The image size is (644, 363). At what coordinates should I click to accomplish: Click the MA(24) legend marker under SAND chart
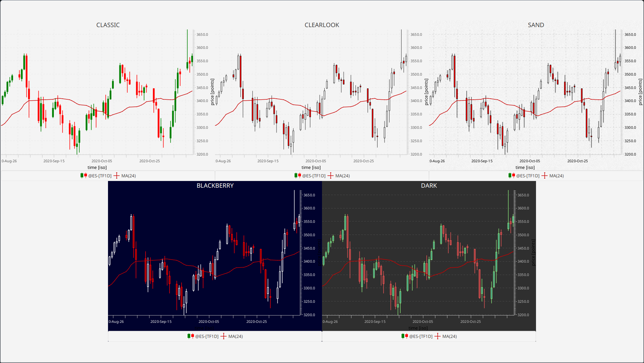544,176
